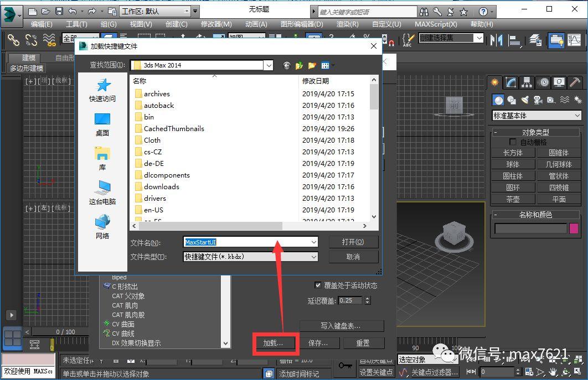The width and height of the screenshot is (588, 380).
Task: Click the Align tool icon
Action: pos(514,40)
